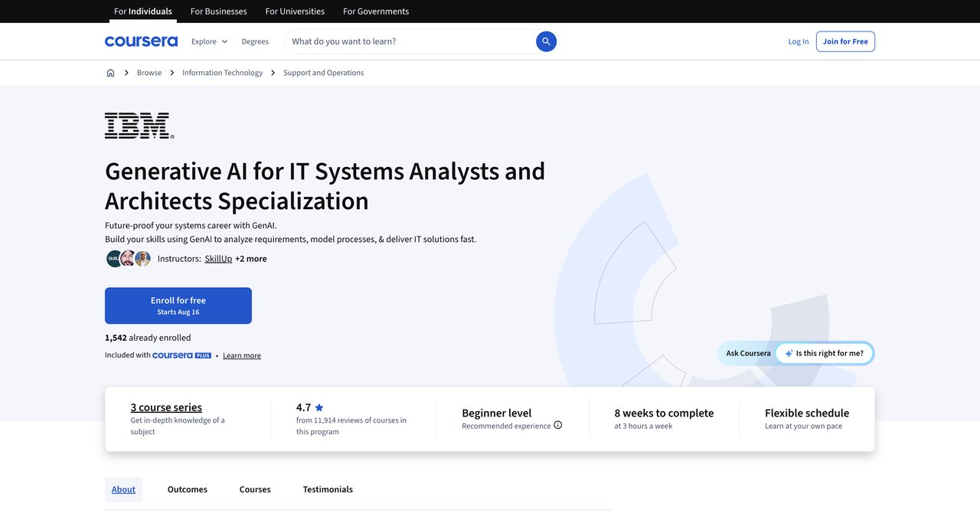Click the Coursera logo

click(x=141, y=41)
